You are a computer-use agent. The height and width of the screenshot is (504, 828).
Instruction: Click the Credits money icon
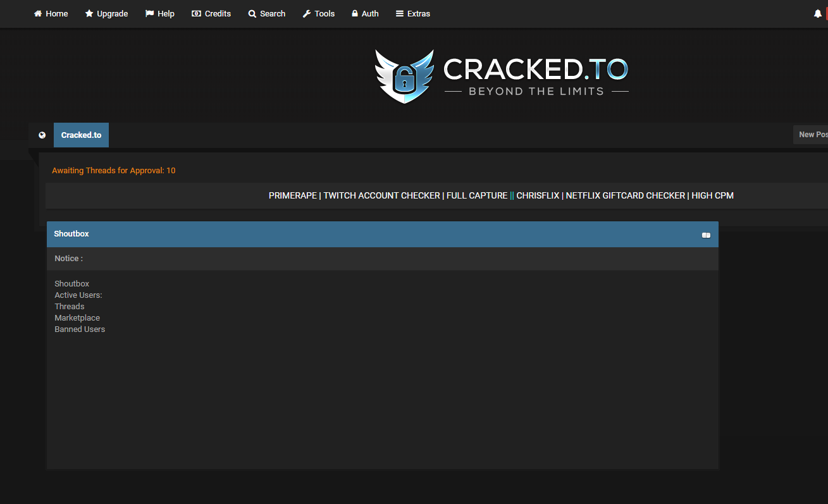(x=196, y=13)
